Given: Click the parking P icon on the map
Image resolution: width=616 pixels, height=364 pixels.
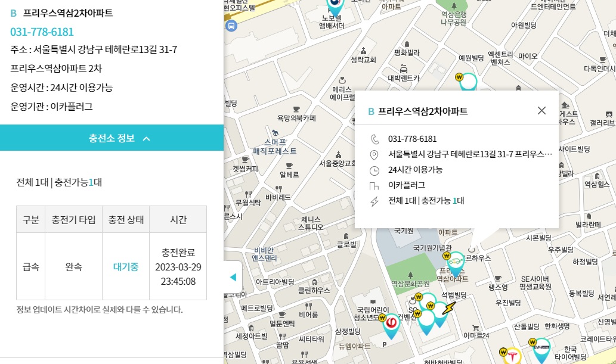Looking at the screenshot, I should (385, 344).
